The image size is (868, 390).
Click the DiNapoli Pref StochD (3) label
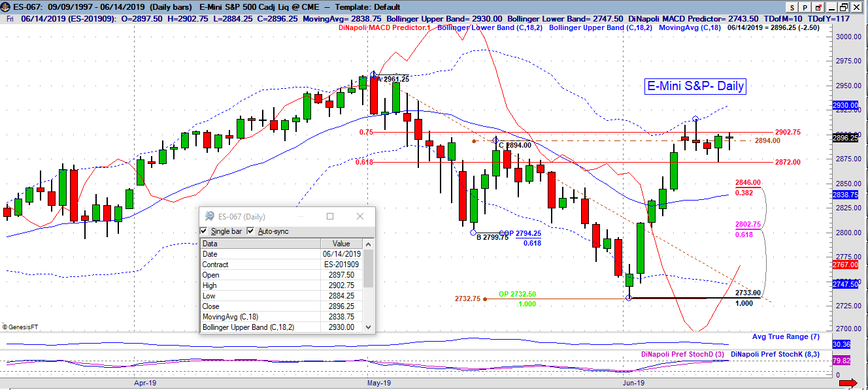tap(682, 354)
